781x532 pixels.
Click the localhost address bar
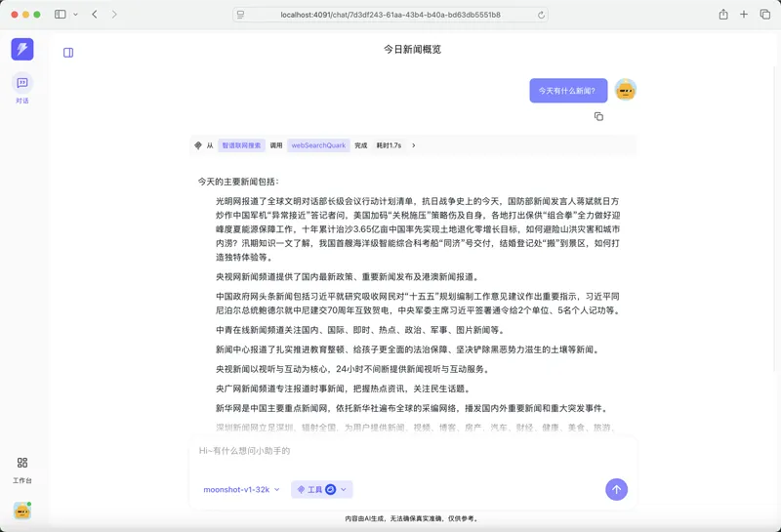(390, 15)
